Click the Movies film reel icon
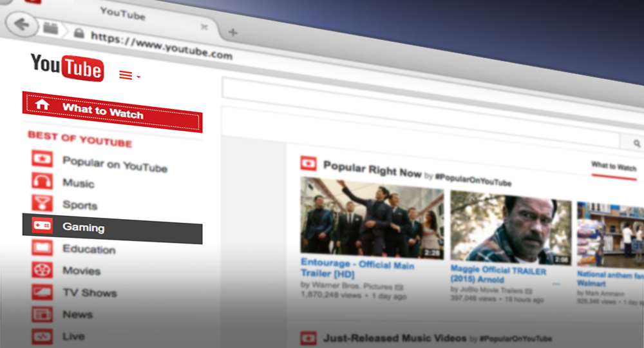Screen dimensions: 644x348 [43, 269]
